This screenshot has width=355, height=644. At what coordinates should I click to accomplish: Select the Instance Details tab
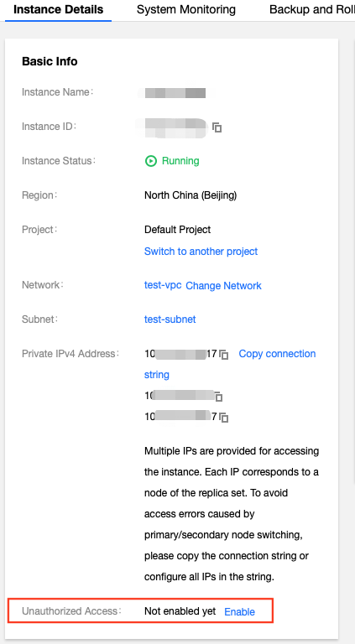pyautogui.click(x=59, y=10)
